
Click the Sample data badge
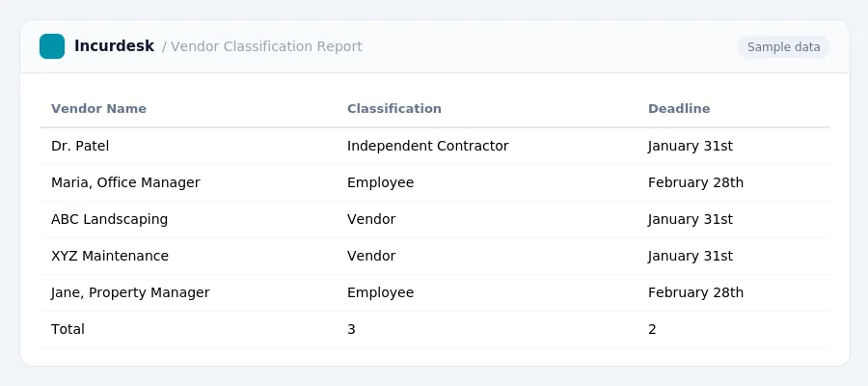(783, 47)
